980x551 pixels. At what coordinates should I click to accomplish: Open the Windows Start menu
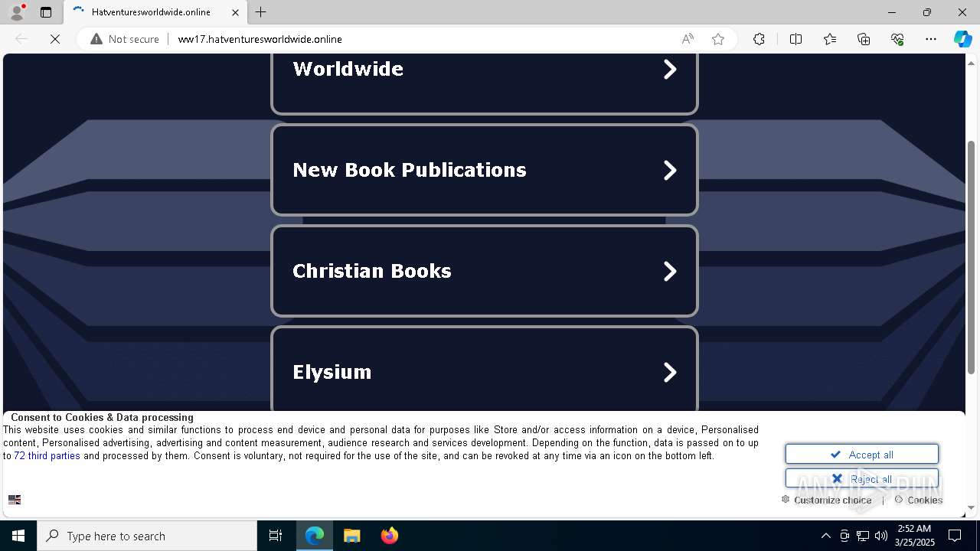[18, 536]
